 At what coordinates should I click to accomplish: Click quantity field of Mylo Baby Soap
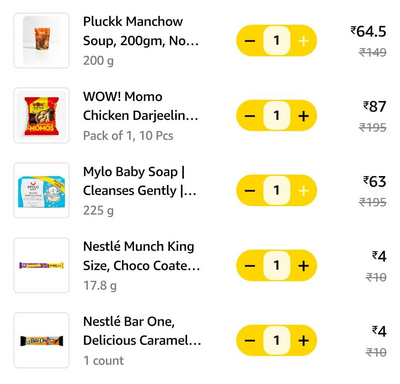click(x=276, y=190)
